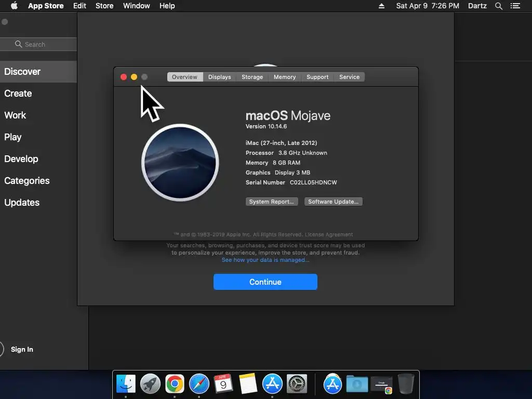This screenshot has height=399, width=532.
Task: Open System Report
Action: point(272,202)
